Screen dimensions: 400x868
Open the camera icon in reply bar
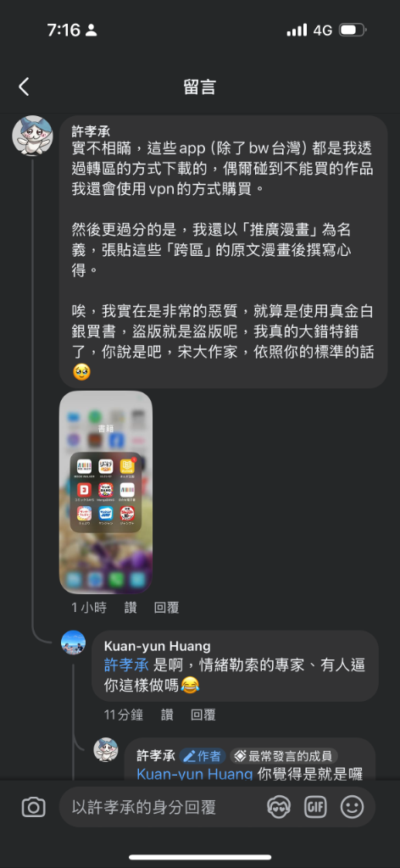pyautogui.click(x=33, y=807)
